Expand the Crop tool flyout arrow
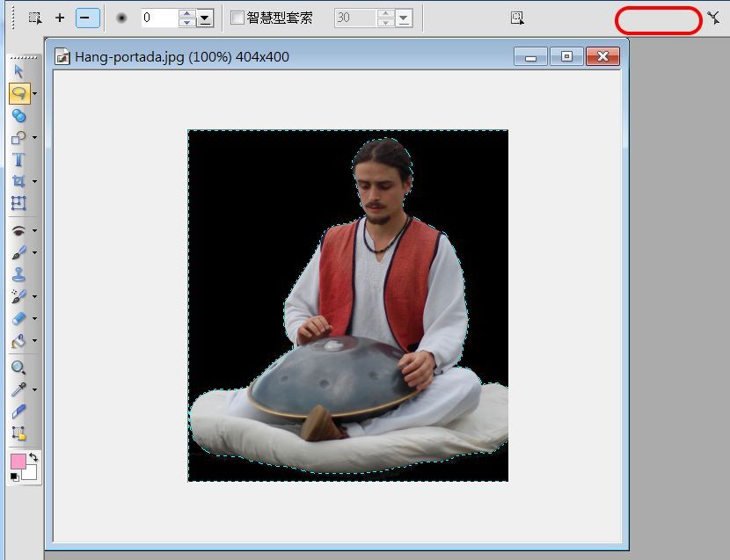 [35, 181]
